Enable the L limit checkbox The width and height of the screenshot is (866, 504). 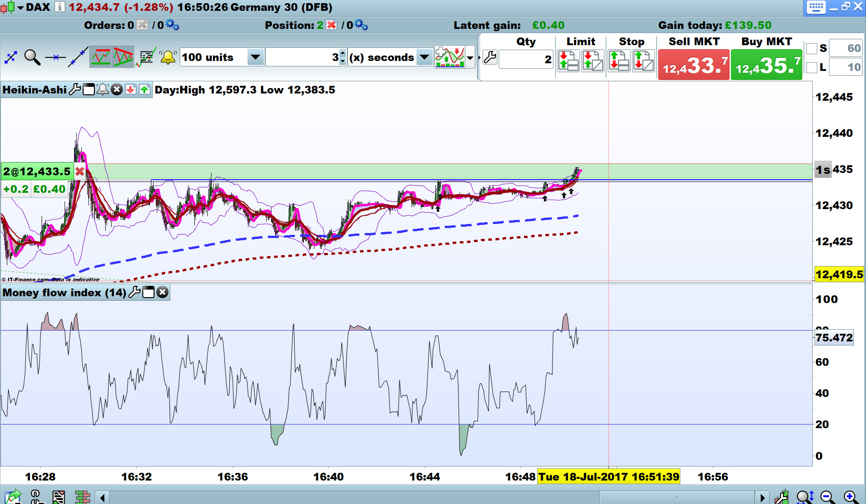[811, 67]
